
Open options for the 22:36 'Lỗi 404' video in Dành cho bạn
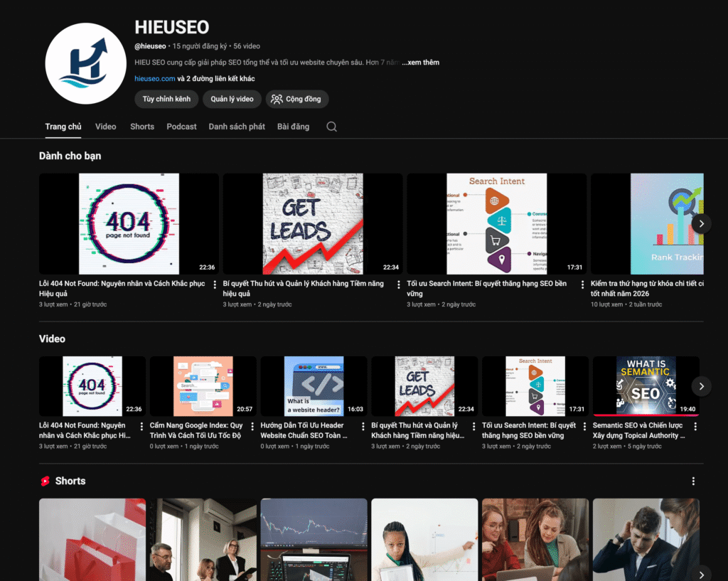pos(215,284)
